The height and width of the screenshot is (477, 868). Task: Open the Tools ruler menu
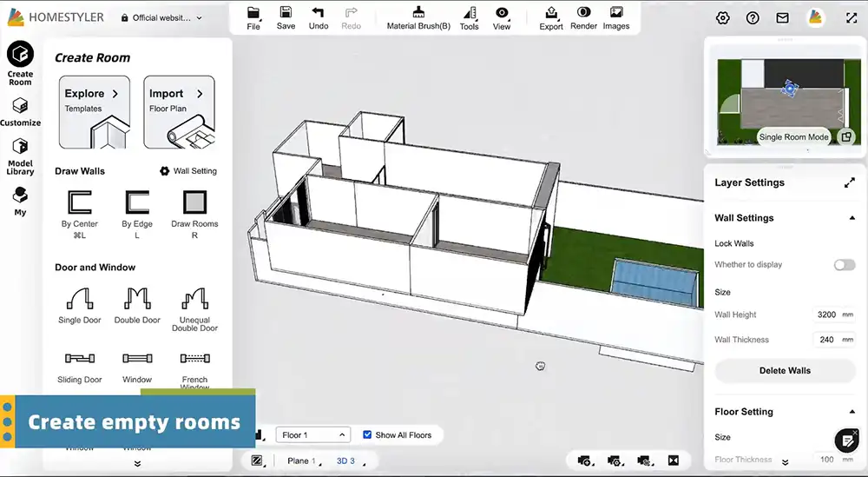click(469, 18)
